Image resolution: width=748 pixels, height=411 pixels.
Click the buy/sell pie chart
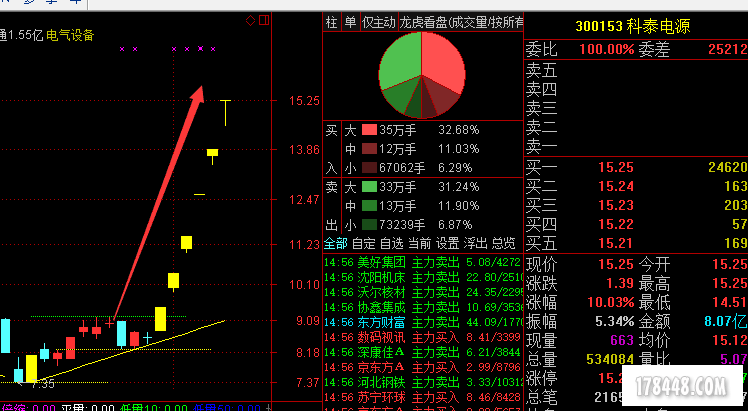click(x=421, y=76)
